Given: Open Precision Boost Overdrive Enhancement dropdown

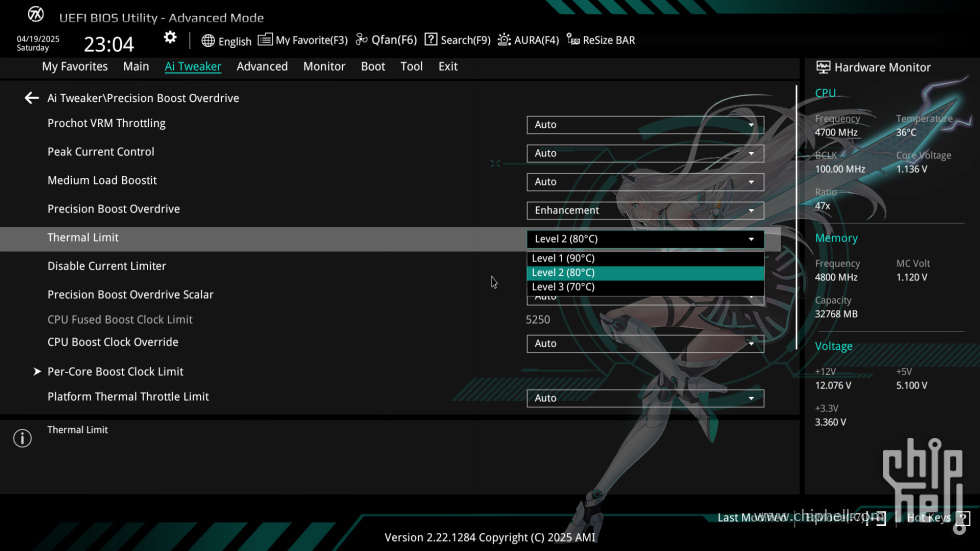Looking at the screenshot, I should 645,211.
